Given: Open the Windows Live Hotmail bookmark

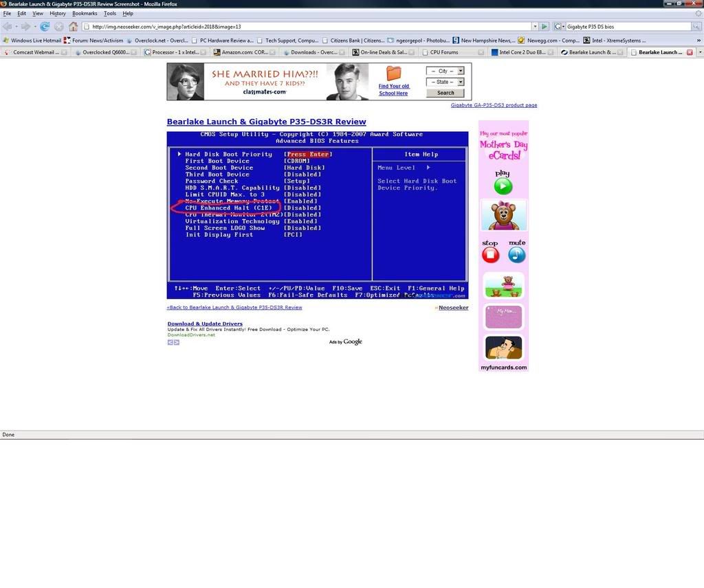Looking at the screenshot, I should point(32,41).
